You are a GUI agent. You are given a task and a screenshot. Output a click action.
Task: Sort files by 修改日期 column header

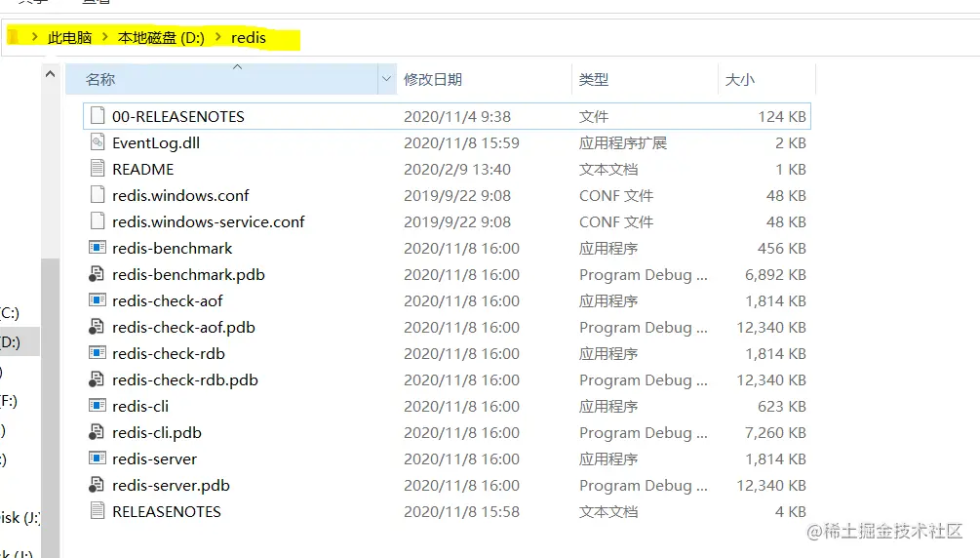coord(484,79)
